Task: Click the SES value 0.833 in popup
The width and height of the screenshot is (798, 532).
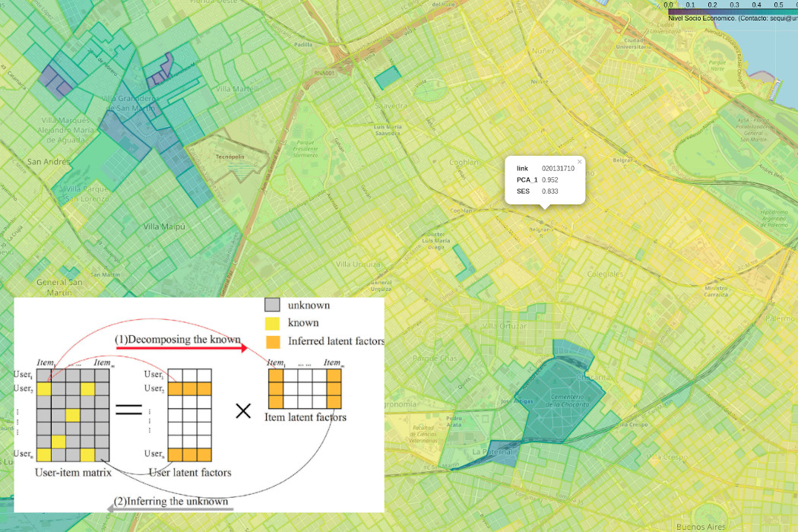Action: [549, 192]
